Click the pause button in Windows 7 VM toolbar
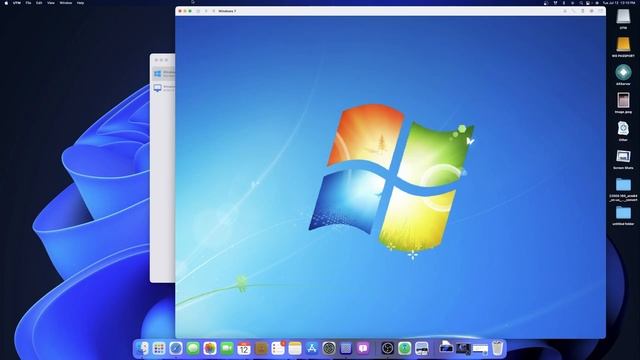This screenshot has height=360, width=640. [x=206, y=11]
